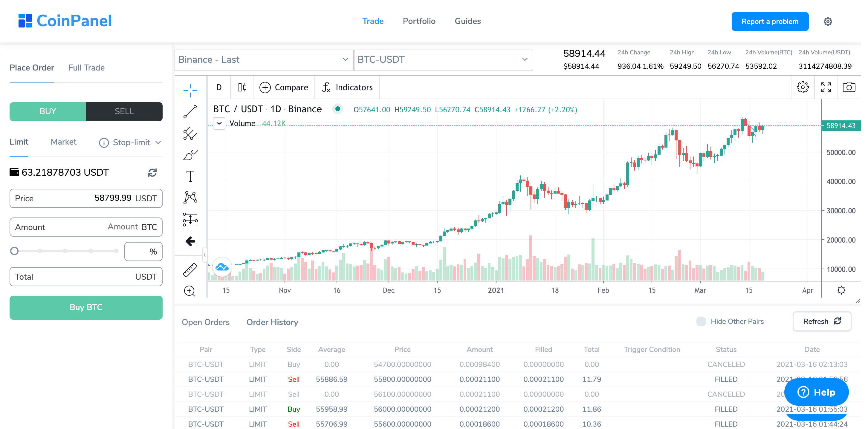Open chart settings via the gear icon
This screenshot has height=429, width=868.
pos(803,87)
